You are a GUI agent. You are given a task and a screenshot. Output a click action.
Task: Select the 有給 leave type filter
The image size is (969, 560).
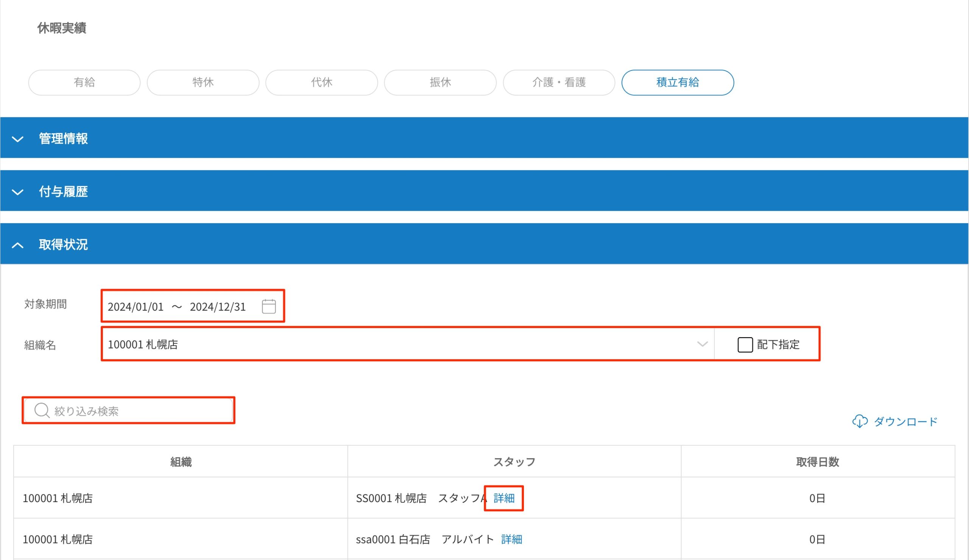pos(84,82)
